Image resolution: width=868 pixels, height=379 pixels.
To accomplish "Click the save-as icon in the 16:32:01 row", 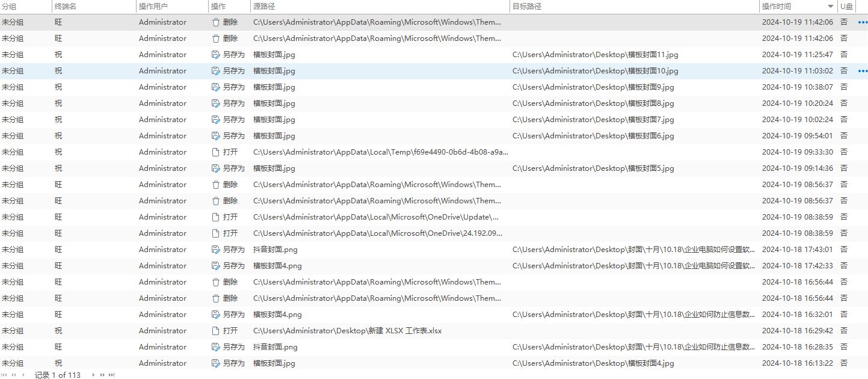I will click(216, 315).
